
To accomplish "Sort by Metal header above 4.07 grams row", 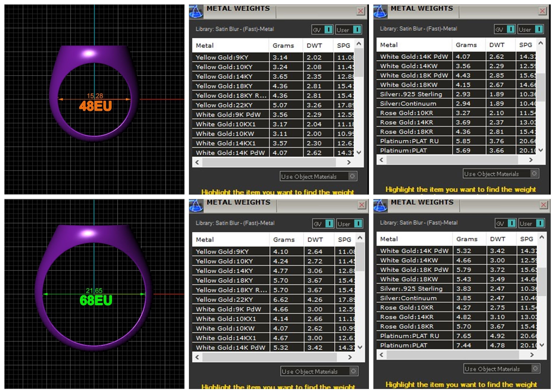I will click(389, 45).
